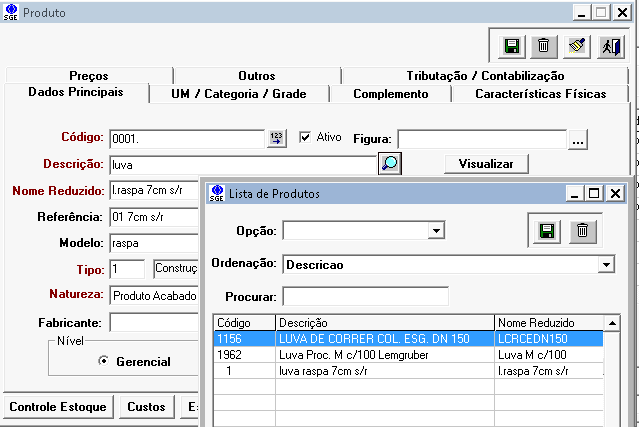Select the Gerencial radio button
This screenshot has height=427, width=639.
pyautogui.click(x=103, y=361)
